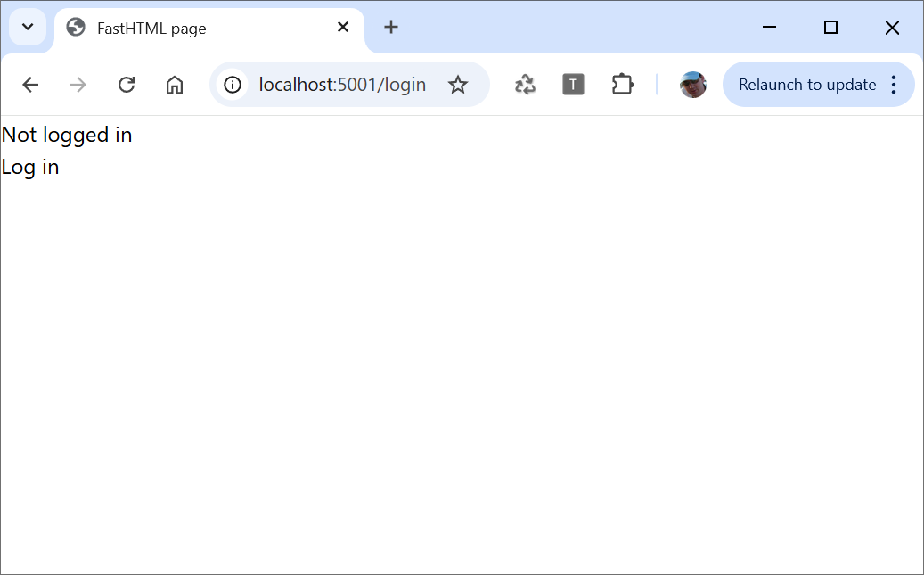924x575 pixels.
Task: Reload the current page
Action: (127, 85)
